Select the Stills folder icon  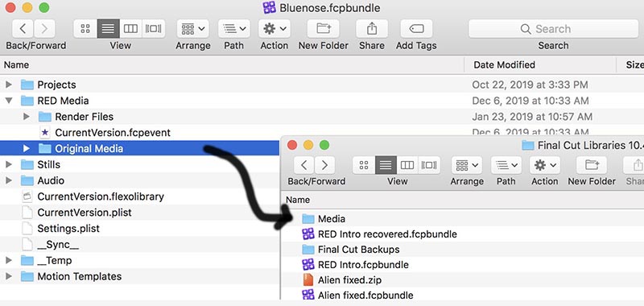pos(27,164)
